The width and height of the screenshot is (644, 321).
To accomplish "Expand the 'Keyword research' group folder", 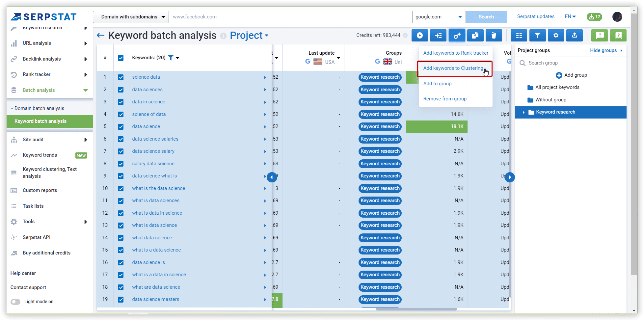I will [x=523, y=112].
